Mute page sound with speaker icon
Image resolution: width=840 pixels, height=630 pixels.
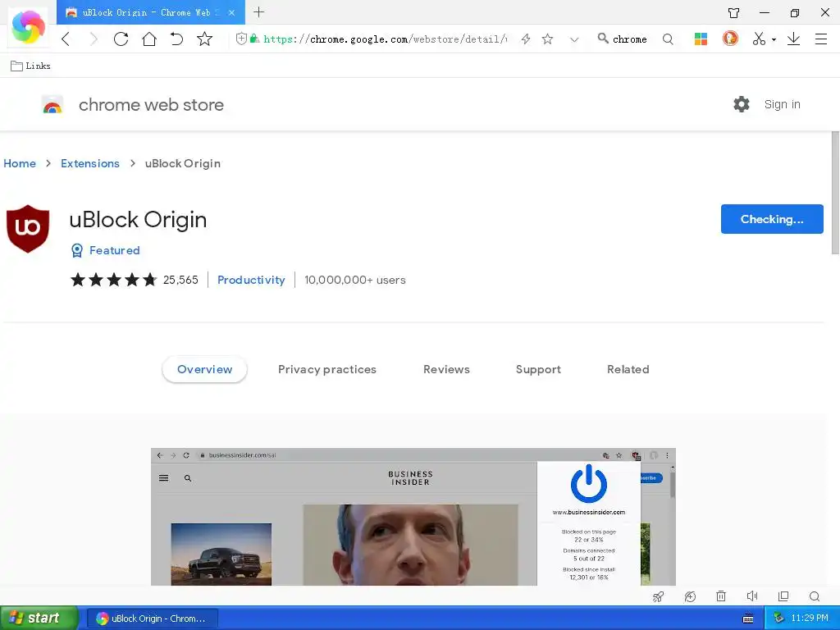752,596
